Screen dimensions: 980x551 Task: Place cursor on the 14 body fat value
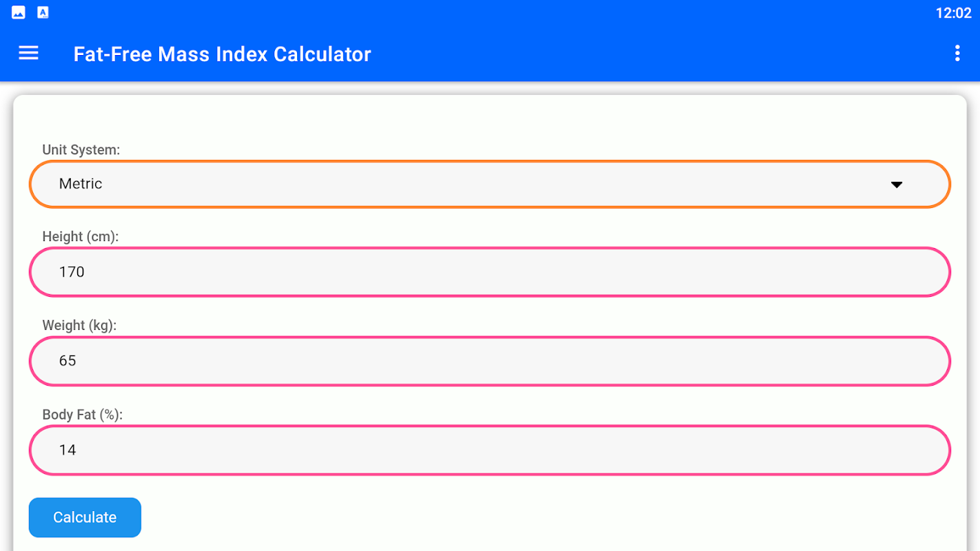(68, 450)
